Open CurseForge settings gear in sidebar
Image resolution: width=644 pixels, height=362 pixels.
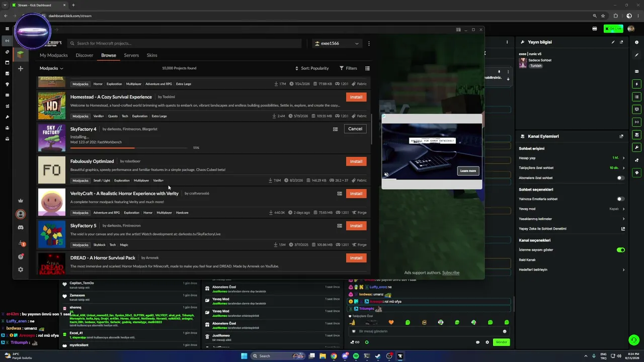coord(21,269)
